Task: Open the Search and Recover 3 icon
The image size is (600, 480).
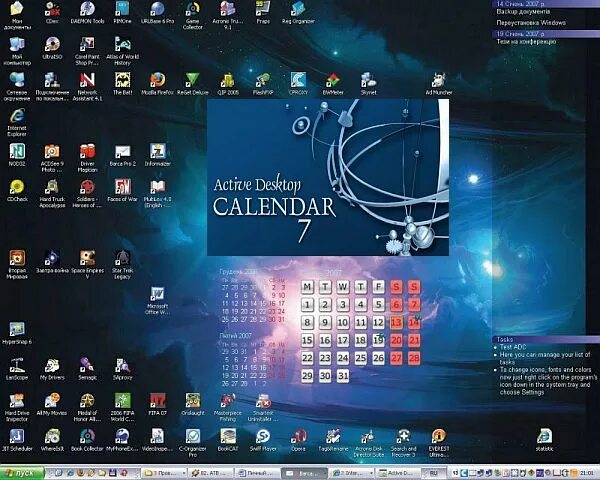Action: click(x=403, y=443)
